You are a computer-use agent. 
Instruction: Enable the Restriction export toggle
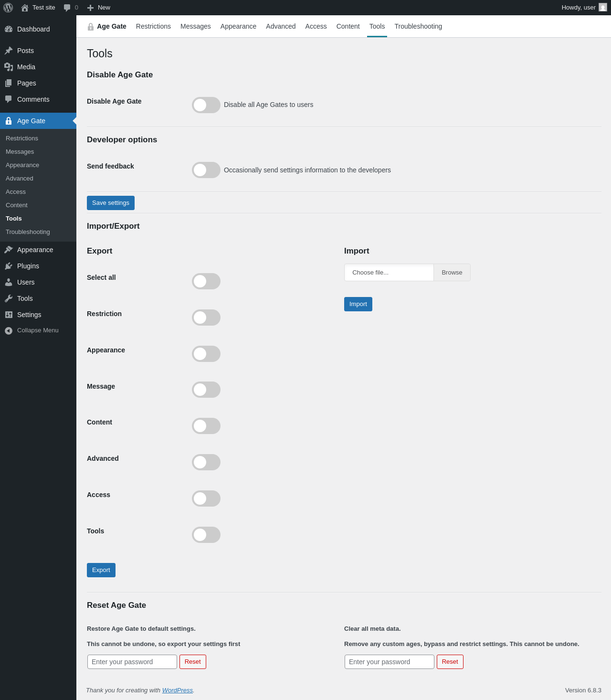tap(206, 318)
